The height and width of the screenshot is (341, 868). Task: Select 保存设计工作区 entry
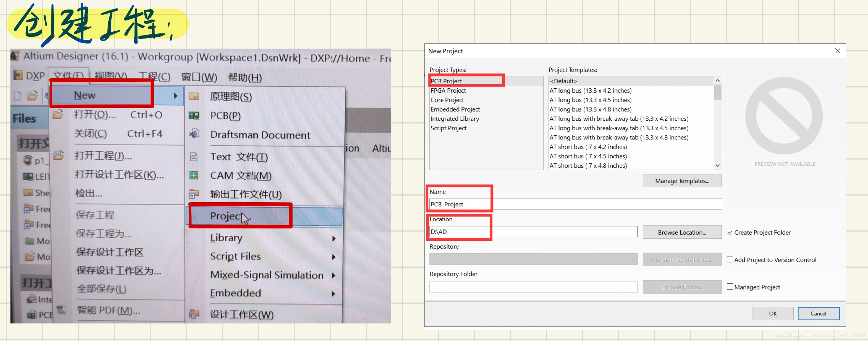coord(110,252)
